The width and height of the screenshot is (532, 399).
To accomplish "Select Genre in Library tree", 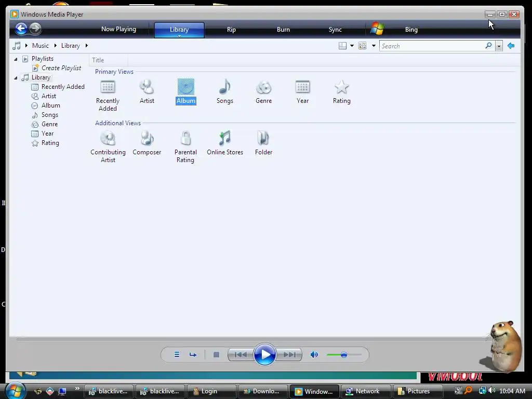I will click(49, 124).
